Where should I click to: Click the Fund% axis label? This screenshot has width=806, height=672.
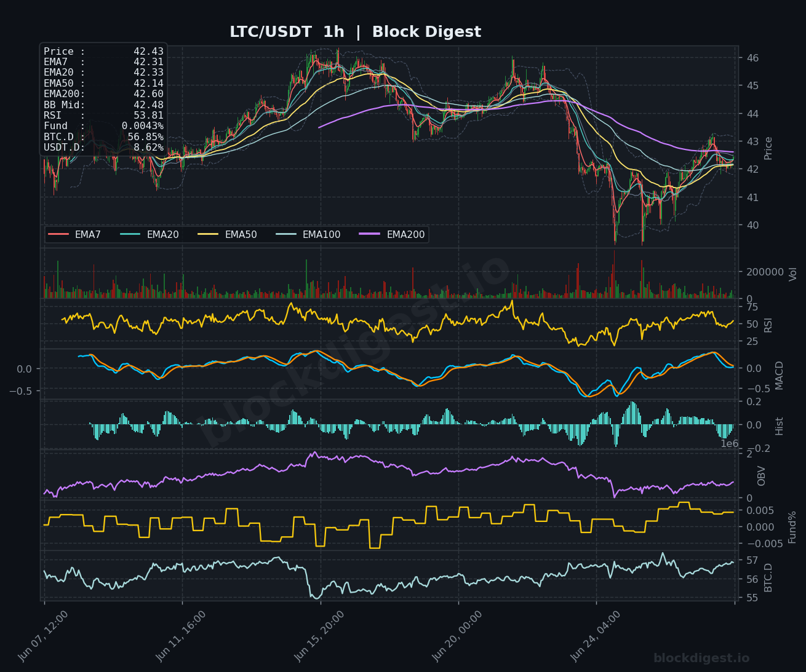[792, 527]
